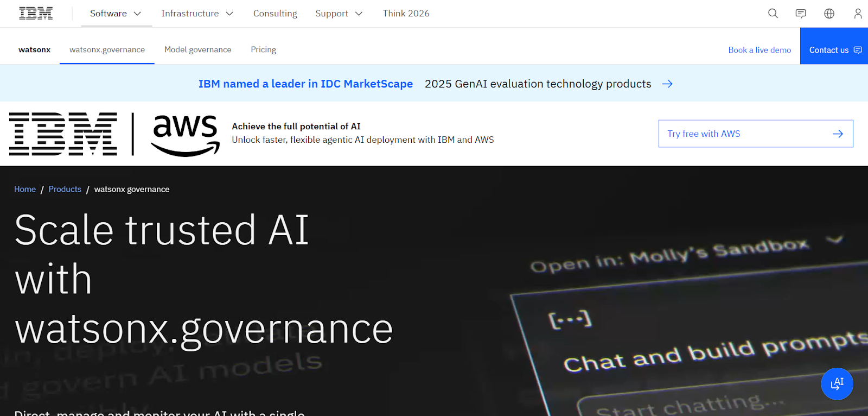The width and height of the screenshot is (868, 416).
Task: Select the Pricing tab
Action: pyautogui.click(x=264, y=49)
